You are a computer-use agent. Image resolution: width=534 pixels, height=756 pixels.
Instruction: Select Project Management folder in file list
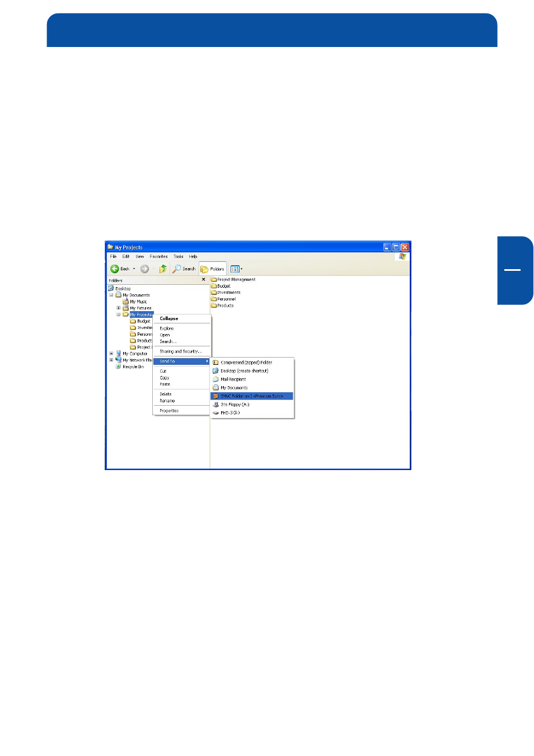pos(233,279)
